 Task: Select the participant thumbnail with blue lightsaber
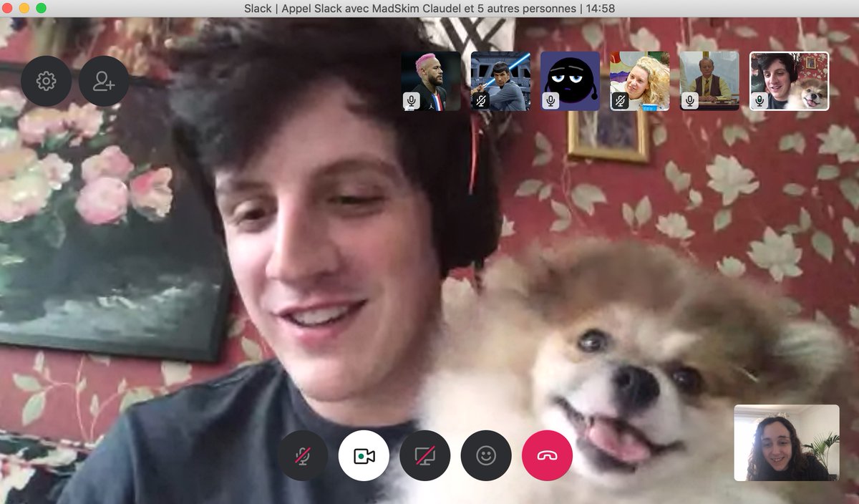tap(500, 81)
